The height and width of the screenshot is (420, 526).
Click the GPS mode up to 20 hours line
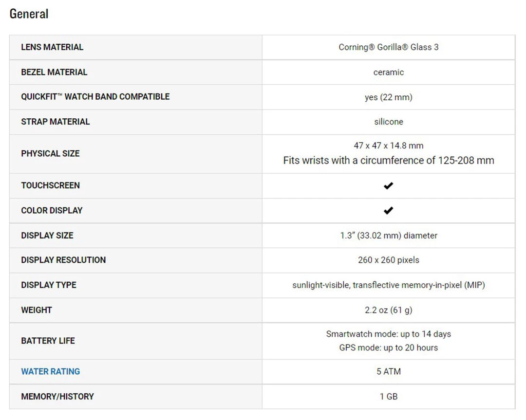pos(388,347)
